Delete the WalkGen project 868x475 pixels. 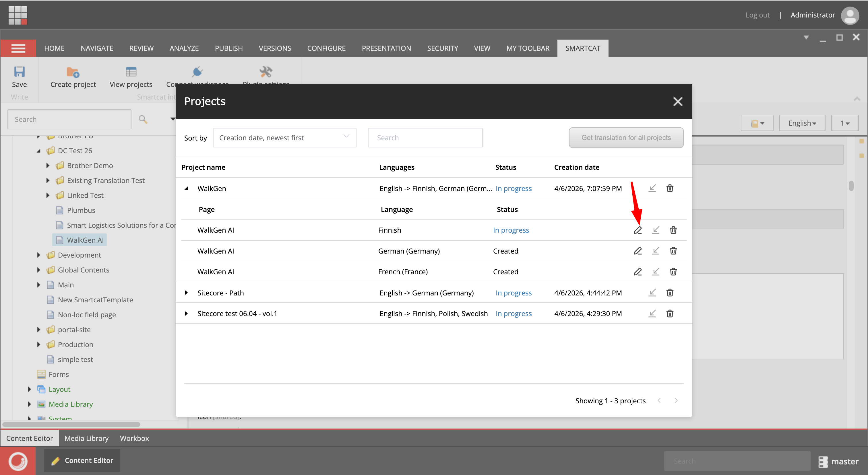point(670,188)
